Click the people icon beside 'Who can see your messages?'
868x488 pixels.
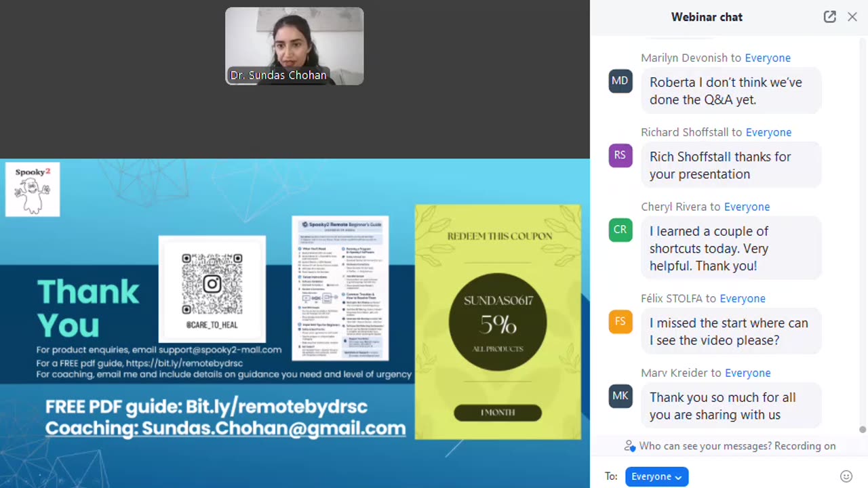[630, 446]
